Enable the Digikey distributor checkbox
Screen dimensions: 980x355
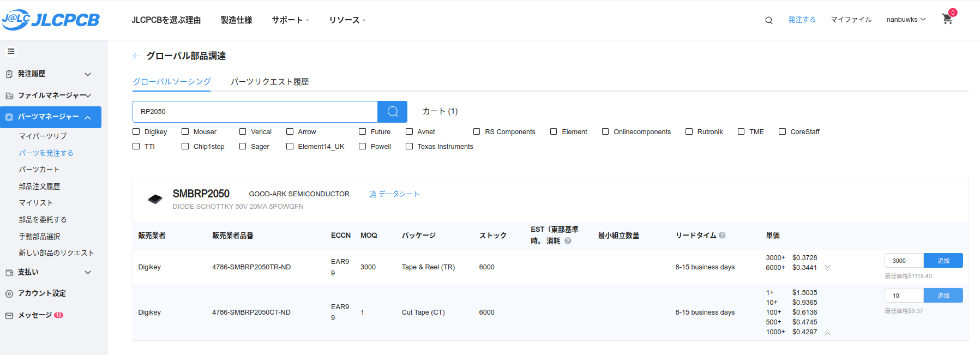pyautogui.click(x=136, y=131)
